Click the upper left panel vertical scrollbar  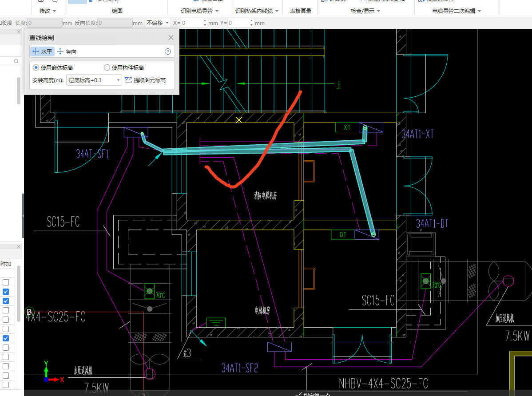[19, 90]
